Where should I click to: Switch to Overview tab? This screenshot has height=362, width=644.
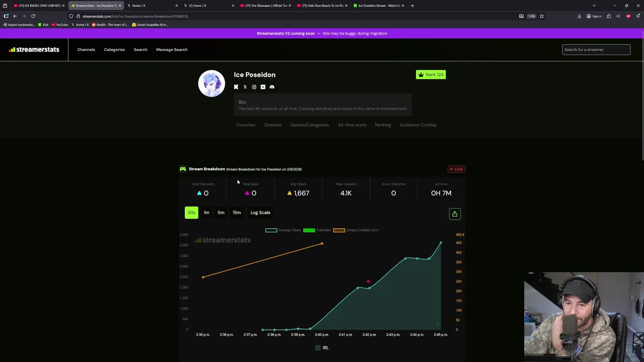pos(246,125)
